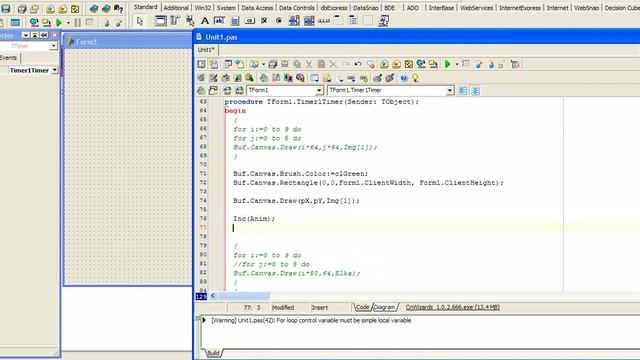The width and height of the screenshot is (640, 360).
Task: Switch to the dbExpress palette tab
Action: pyautogui.click(x=334, y=8)
